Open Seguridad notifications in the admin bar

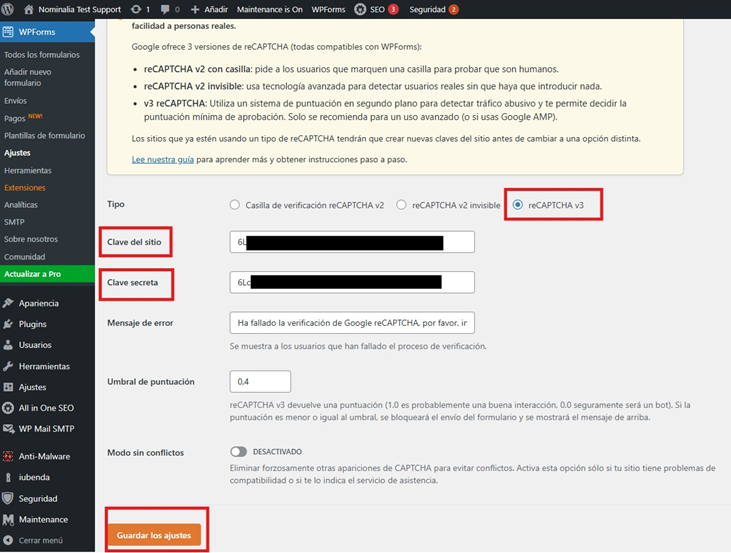(434, 9)
